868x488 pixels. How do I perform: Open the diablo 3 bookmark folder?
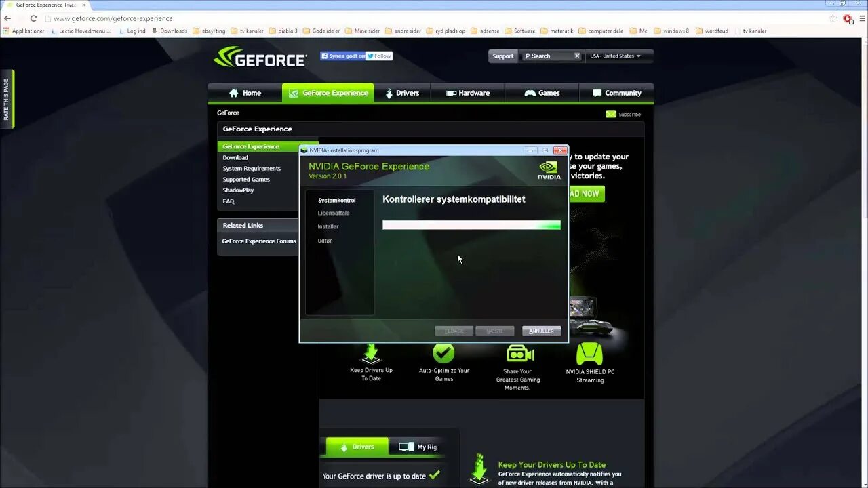[x=283, y=30]
